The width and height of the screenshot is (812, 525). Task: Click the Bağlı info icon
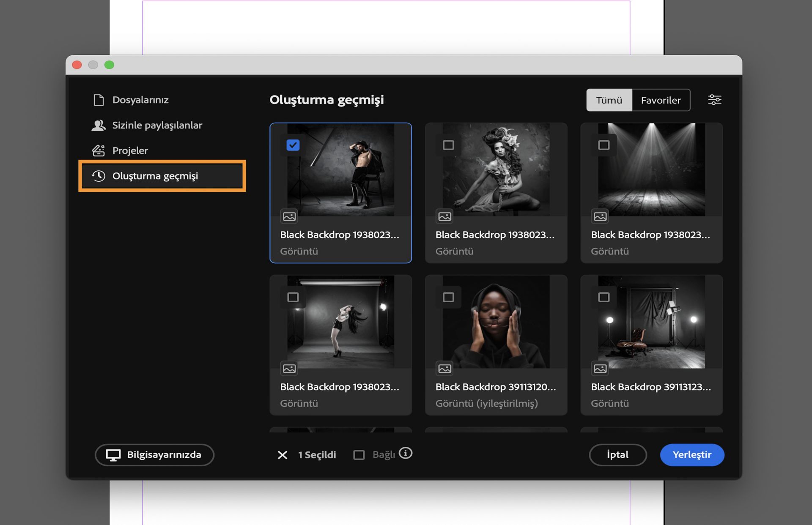405,453
